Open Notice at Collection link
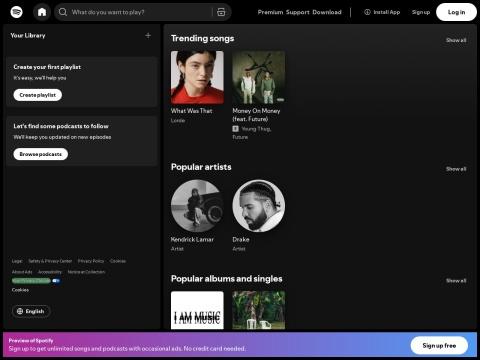The height and width of the screenshot is (360, 480). (x=86, y=272)
